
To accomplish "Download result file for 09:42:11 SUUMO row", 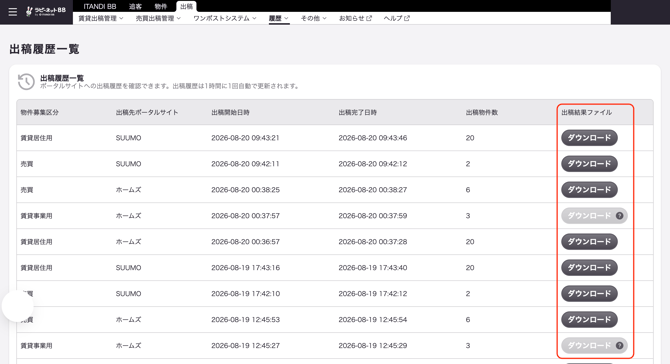I will click(x=589, y=164).
